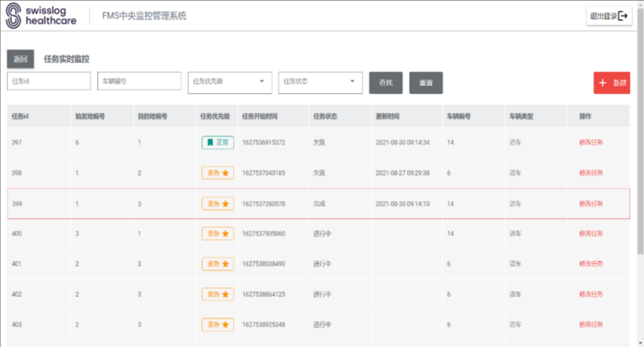
Task: Click star priority badge in row 399
Action: [x=218, y=204]
